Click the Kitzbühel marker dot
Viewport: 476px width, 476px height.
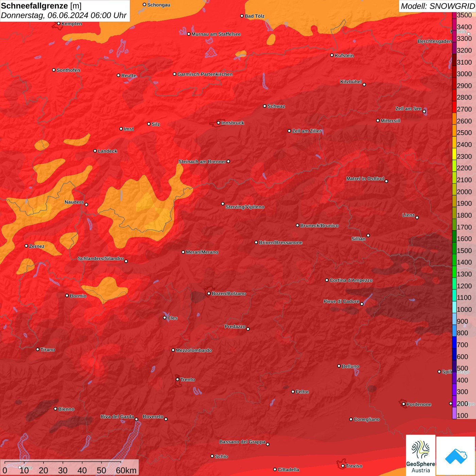pos(364,84)
